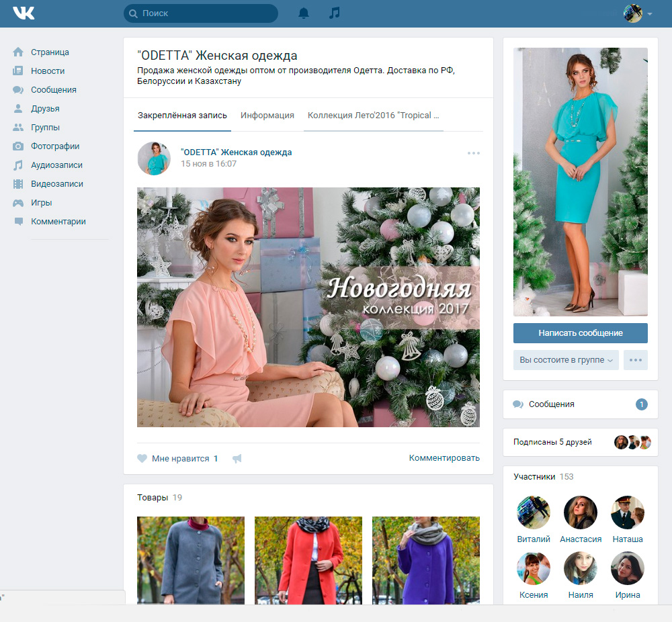The height and width of the screenshot is (622, 672).
Task: Click the camera icon beside Фотографии
Action: click(x=18, y=146)
